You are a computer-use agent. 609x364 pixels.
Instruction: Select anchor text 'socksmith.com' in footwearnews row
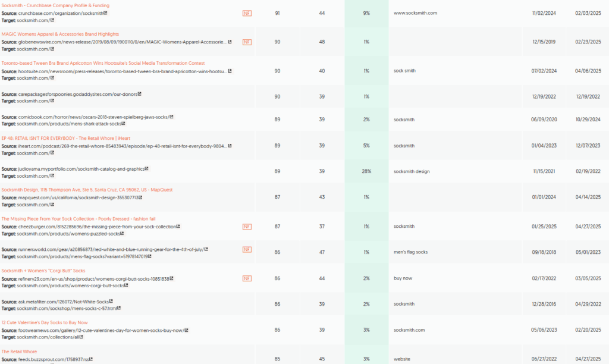409,330
